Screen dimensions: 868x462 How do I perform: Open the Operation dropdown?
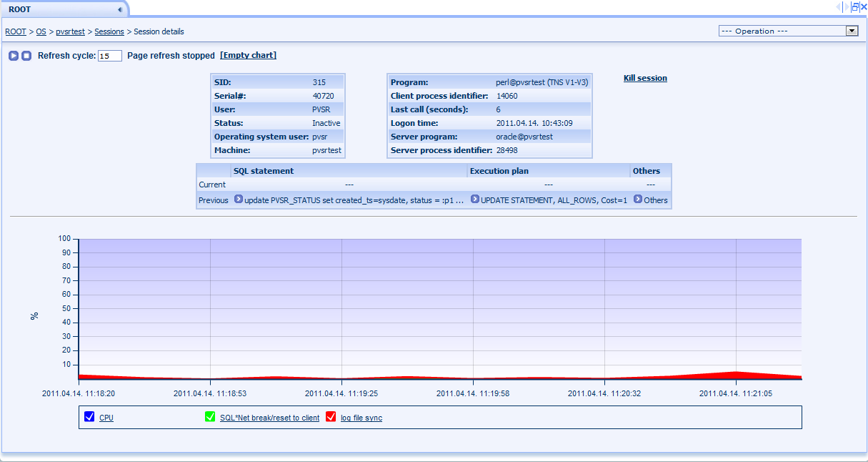788,31
